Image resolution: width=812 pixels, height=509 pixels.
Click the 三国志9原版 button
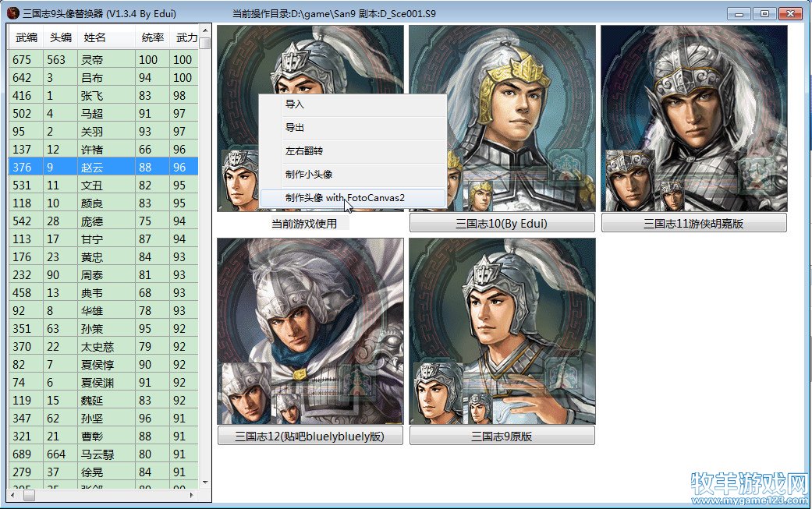502,436
